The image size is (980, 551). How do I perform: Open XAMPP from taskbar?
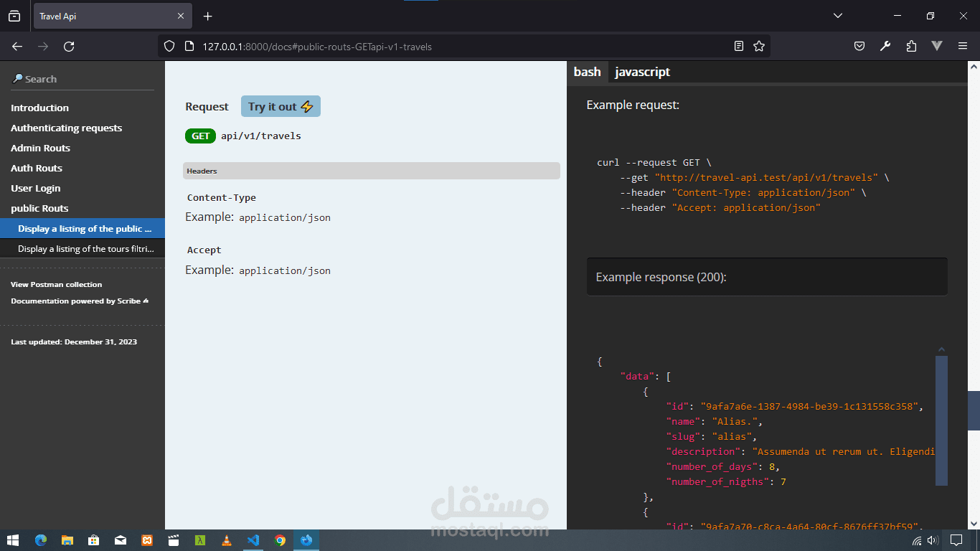point(146,540)
